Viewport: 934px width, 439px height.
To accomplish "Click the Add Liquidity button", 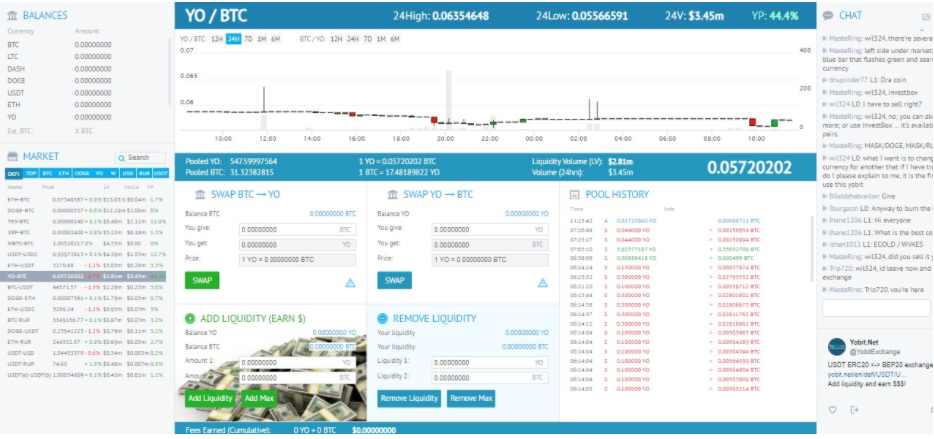I will point(211,398).
